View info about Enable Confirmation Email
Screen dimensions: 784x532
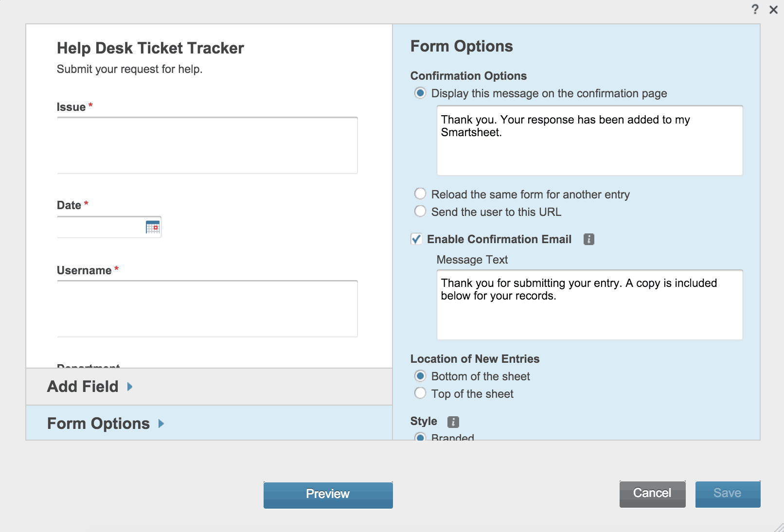click(x=588, y=239)
